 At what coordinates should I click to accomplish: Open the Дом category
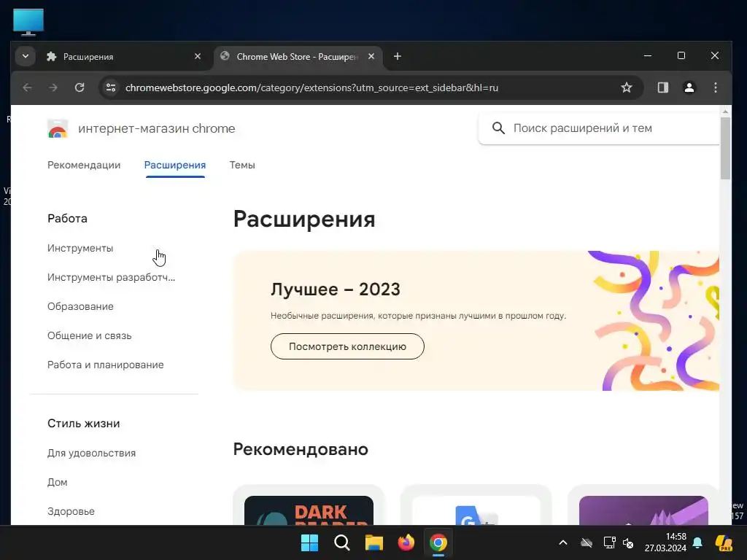point(57,483)
